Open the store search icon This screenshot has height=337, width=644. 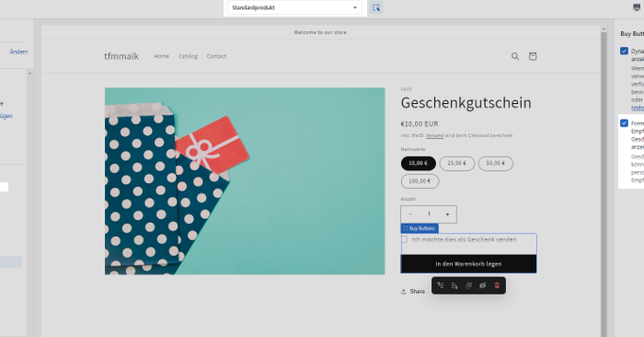click(x=515, y=56)
